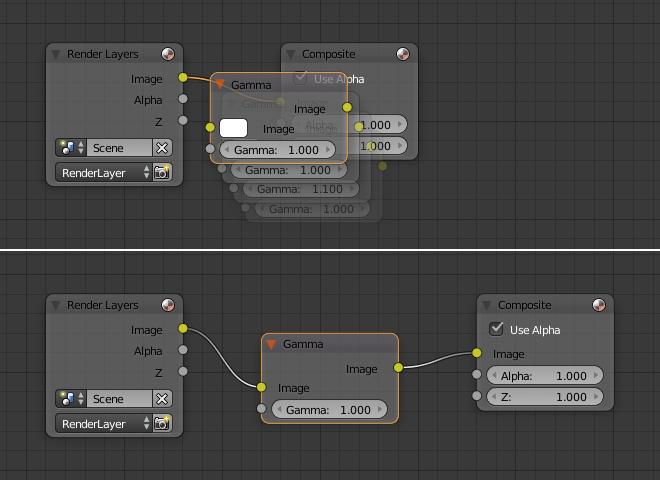This screenshot has height=480, width=660.
Task: Open scene browse menu icon in upper Render Layers node
Action: [71, 148]
